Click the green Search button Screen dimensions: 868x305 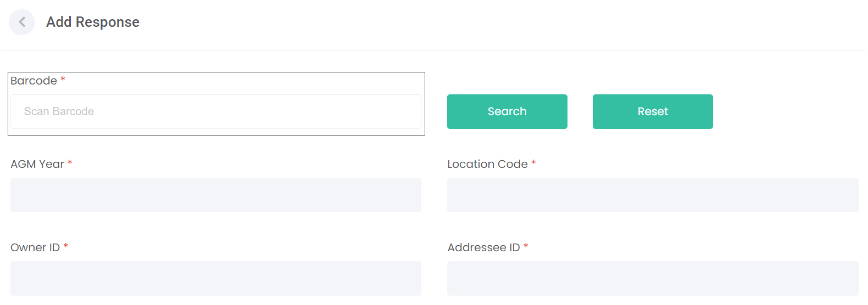pyautogui.click(x=507, y=111)
